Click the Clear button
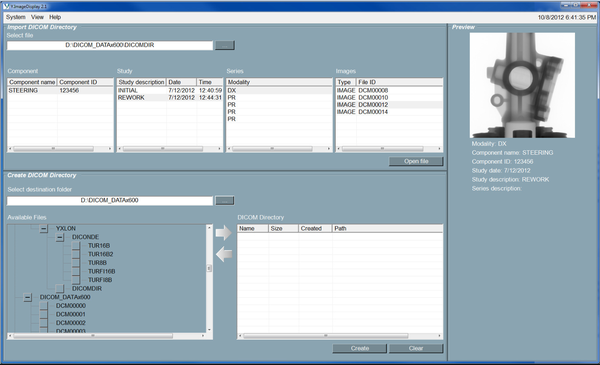600x365 pixels. (416, 349)
